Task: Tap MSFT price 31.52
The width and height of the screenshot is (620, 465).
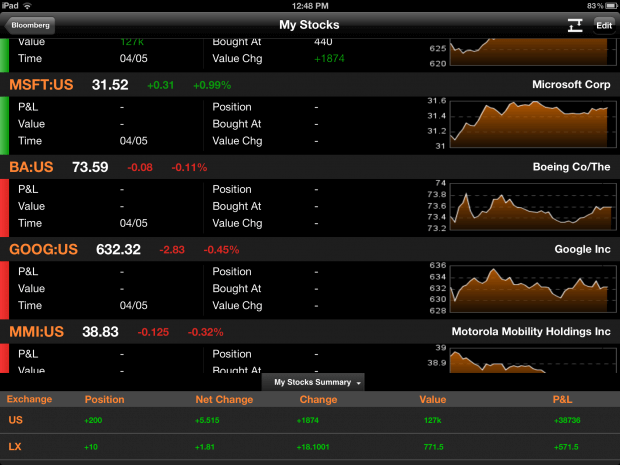Action: tap(110, 85)
